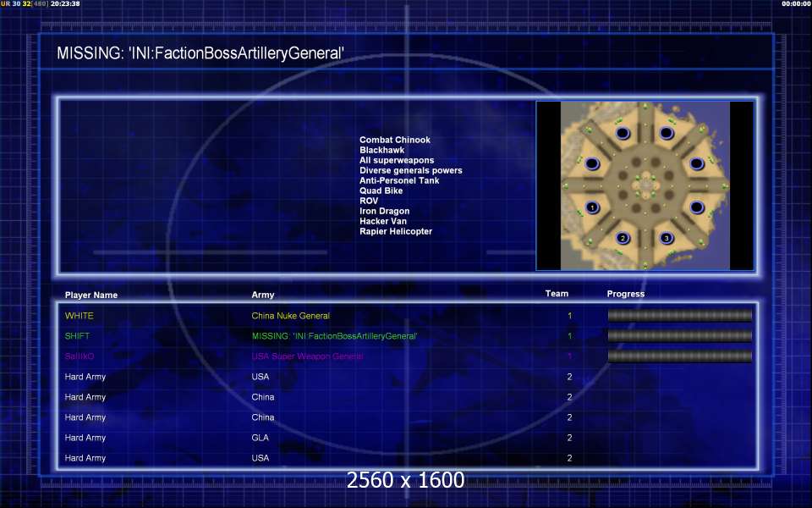Viewport: 812px width, 508px height.
Task: Click USA Super Weapon General army text
Action: pos(308,356)
